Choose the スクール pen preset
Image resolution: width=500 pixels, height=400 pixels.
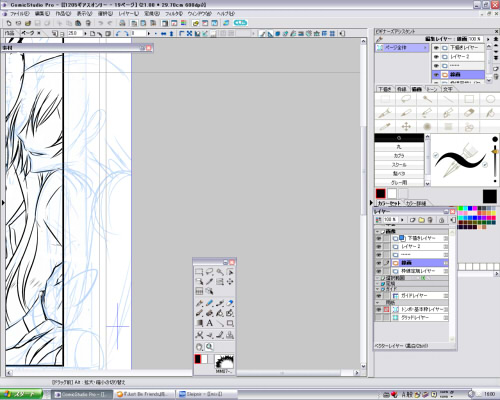[x=399, y=165]
